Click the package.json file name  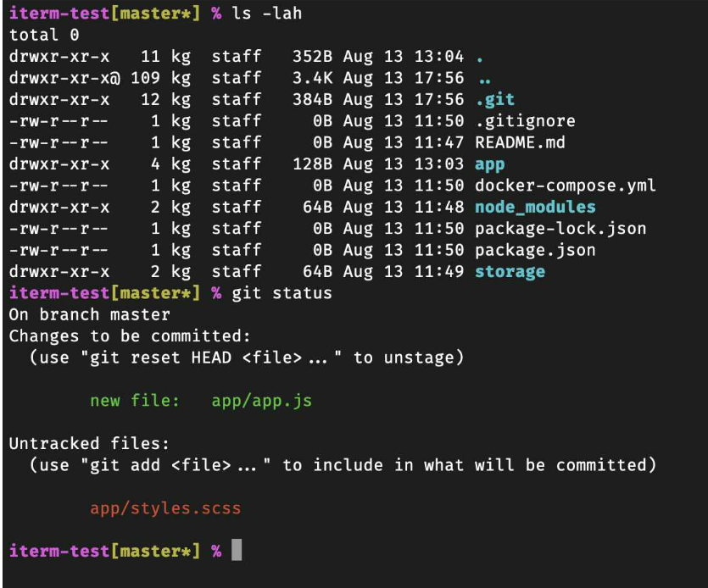(x=535, y=250)
